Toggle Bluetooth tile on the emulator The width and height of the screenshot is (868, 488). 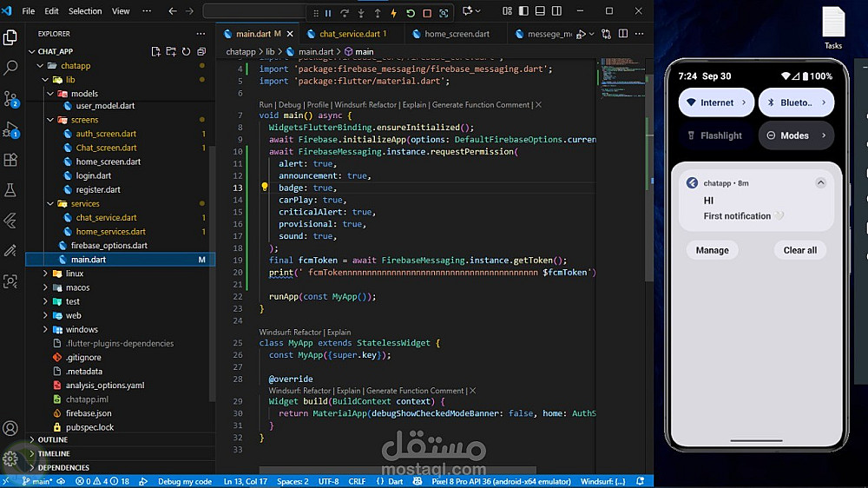(x=796, y=102)
